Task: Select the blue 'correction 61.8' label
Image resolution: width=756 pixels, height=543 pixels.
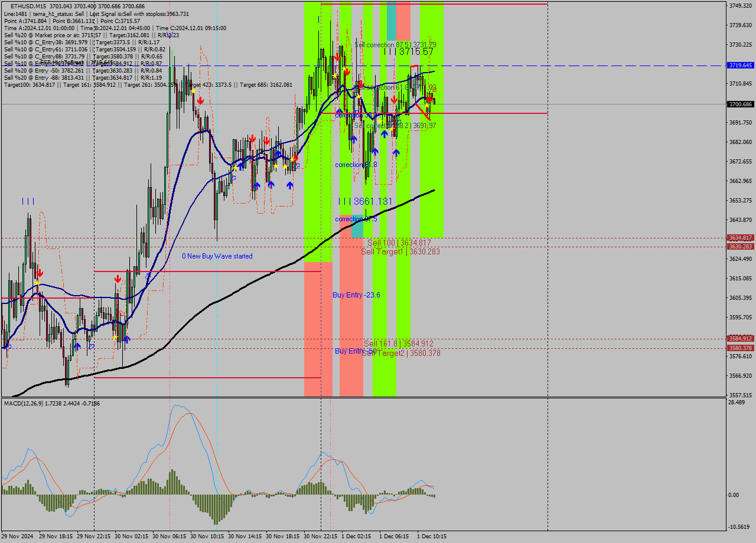Action: [356, 165]
